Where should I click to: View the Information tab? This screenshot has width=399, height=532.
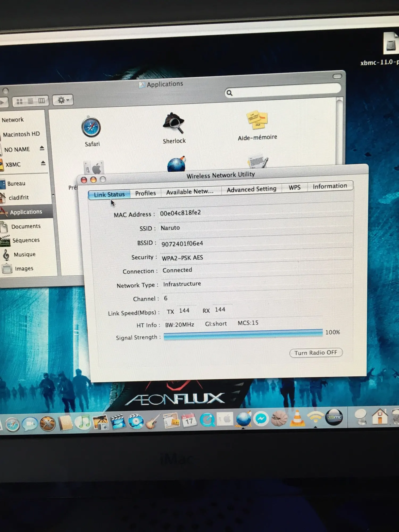pos(330,186)
